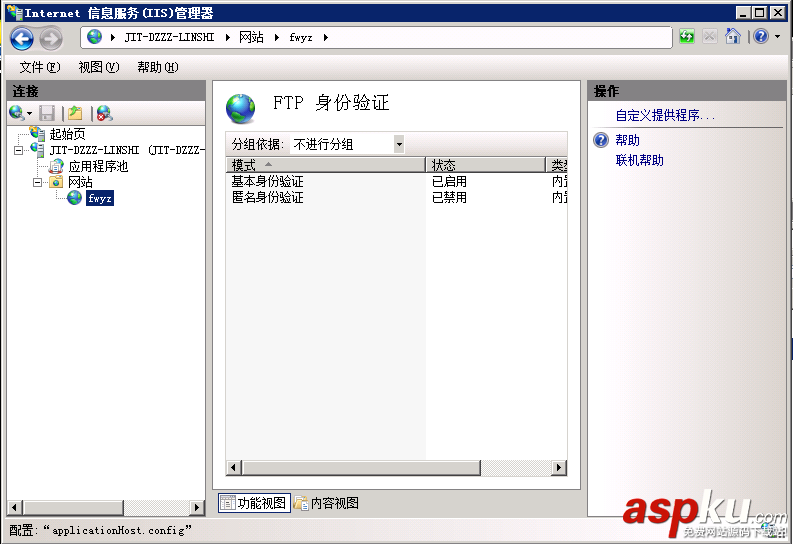793x544 pixels.
Task: Click the list's horizontal scrollbar thumb
Action: 361,468
